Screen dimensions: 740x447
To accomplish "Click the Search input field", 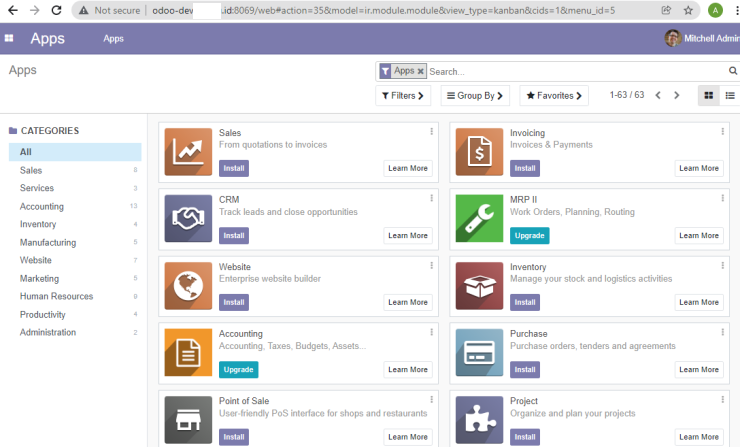I will [577, 71].
